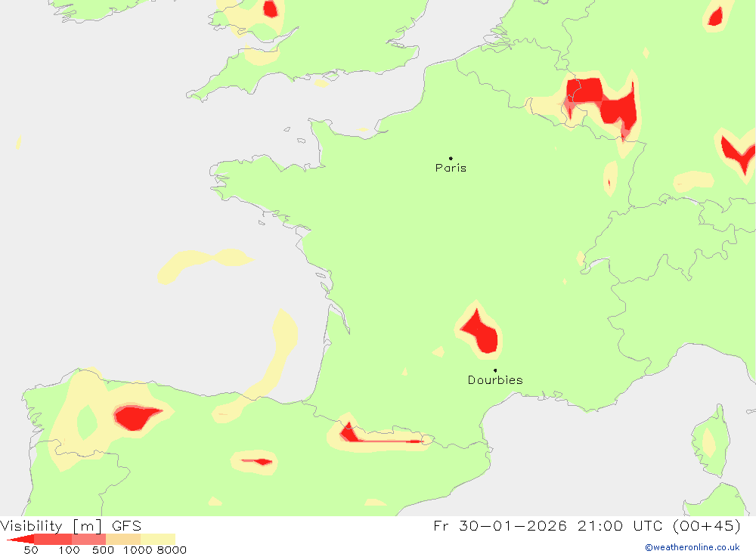Click the Dourbies location dot
The width and height of the screenshot is (756, 554).
pyautogui.click(x=495, y=370)
